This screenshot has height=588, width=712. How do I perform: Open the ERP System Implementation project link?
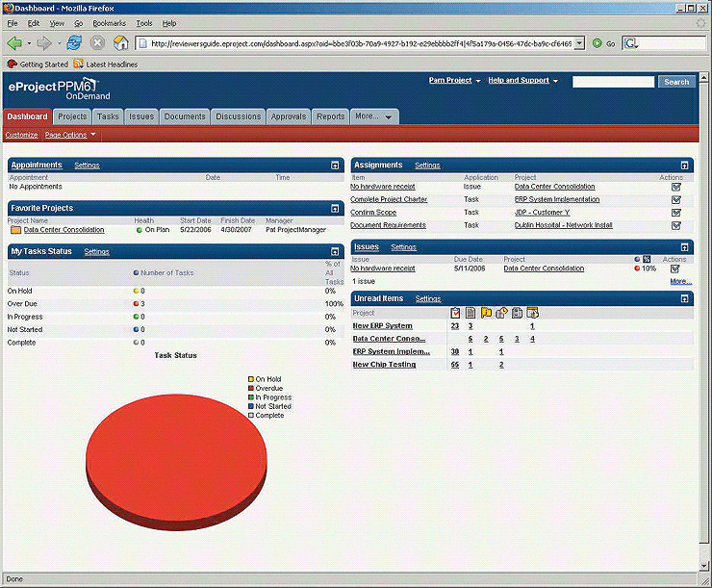(557, 200)
